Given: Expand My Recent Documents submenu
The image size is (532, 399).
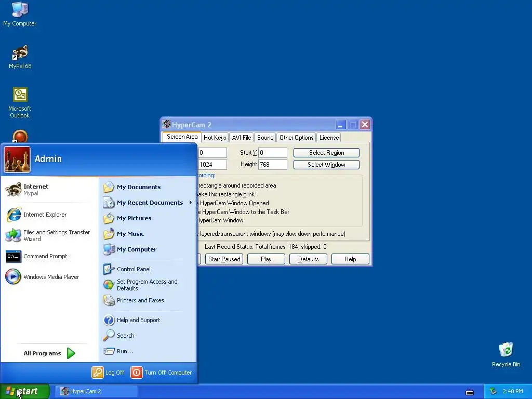Looking at the screenshot, I should click(148, 203).
